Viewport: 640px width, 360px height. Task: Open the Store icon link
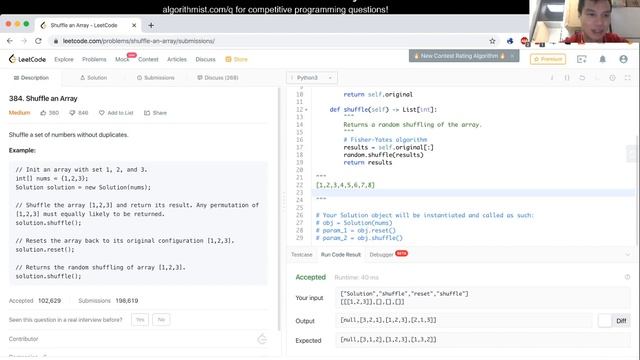[236, 59]
